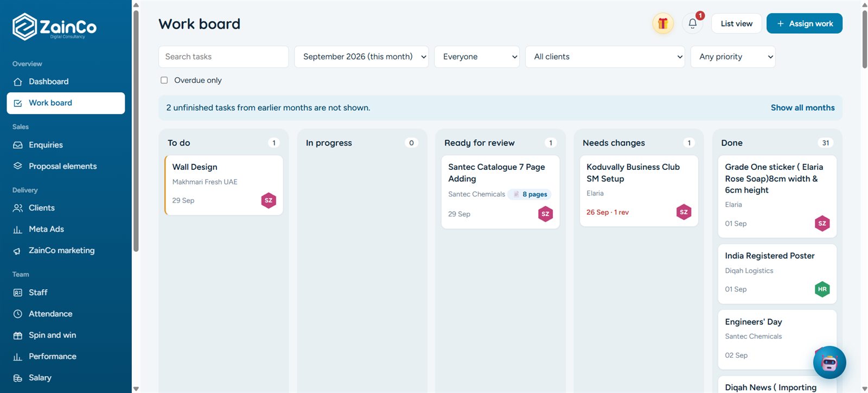Open India Registered Poster task
Screen dimensions: 868x393
coord(777,274)
